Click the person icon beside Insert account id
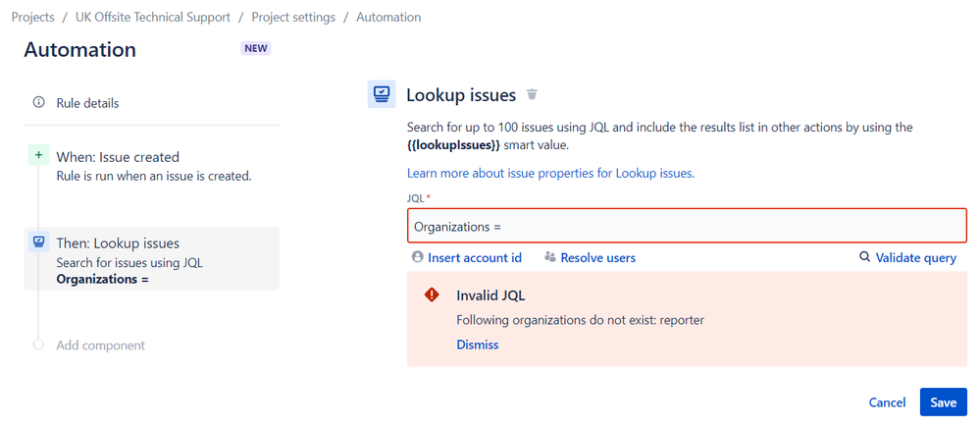The width and height of the screenshot is (980, 429). pos(418,257)
